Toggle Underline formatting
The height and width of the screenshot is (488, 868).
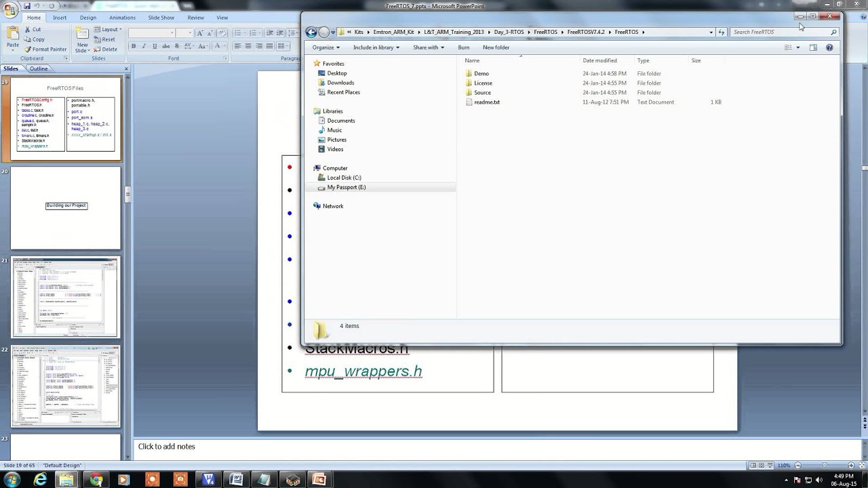click(155, 46)
